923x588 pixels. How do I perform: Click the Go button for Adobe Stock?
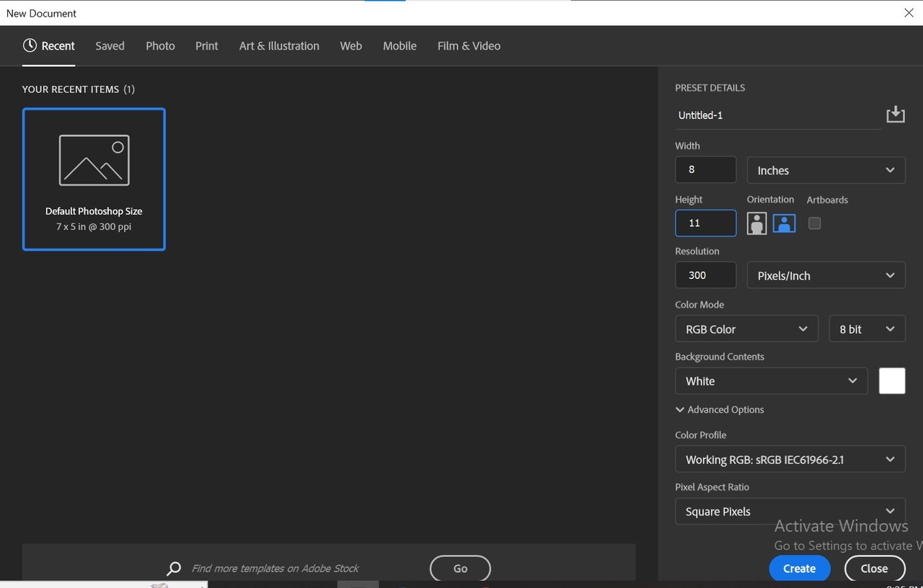click(x=460, y=569)
